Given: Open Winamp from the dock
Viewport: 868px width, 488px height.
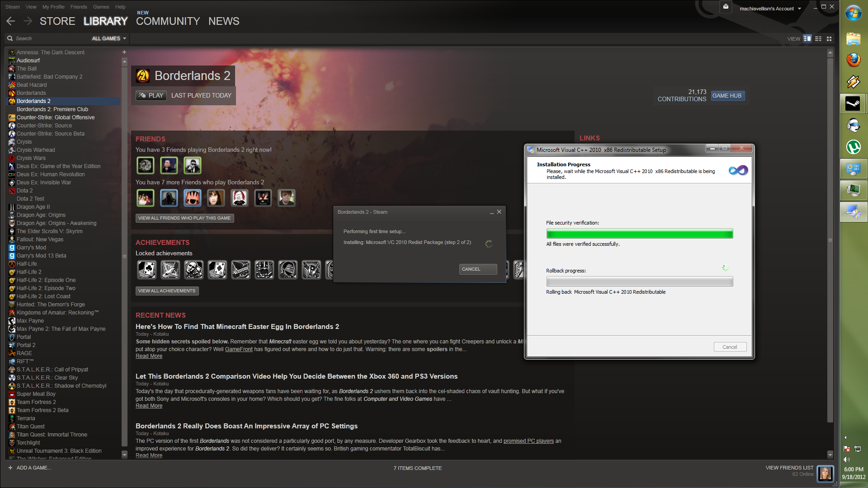Looking at the screenshot, I should [x=854, y=80].
